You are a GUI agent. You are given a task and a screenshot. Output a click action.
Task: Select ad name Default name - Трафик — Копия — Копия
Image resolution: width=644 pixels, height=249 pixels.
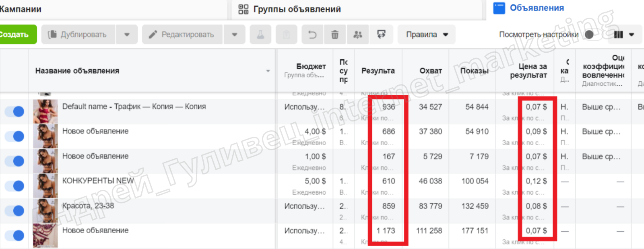(134, 107)
